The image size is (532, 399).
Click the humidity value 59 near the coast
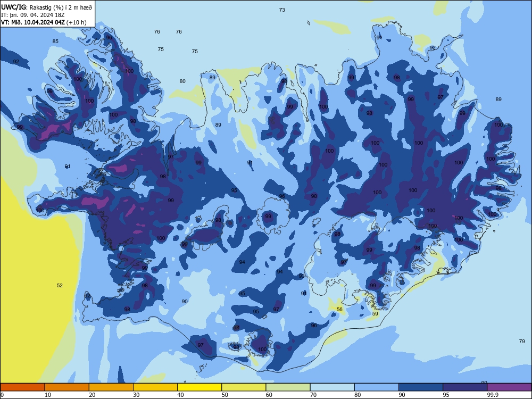(x=375, y=313)
